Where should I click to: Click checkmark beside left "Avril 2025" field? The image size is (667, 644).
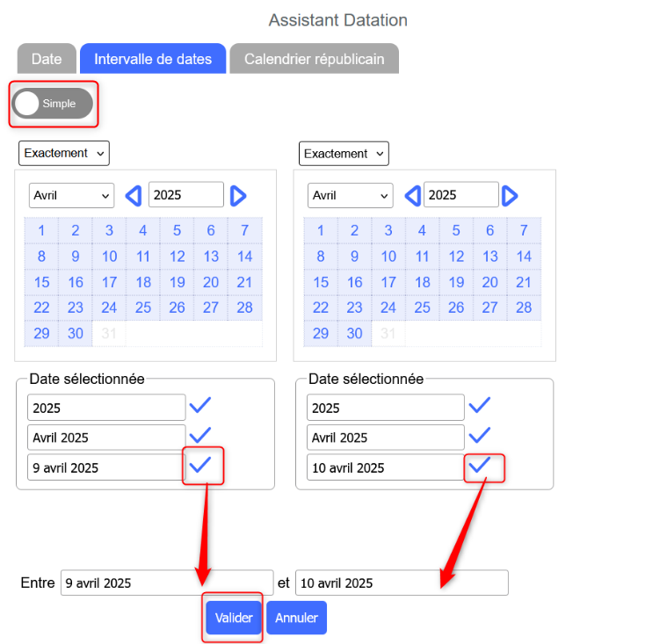click(x=201, y=436)
